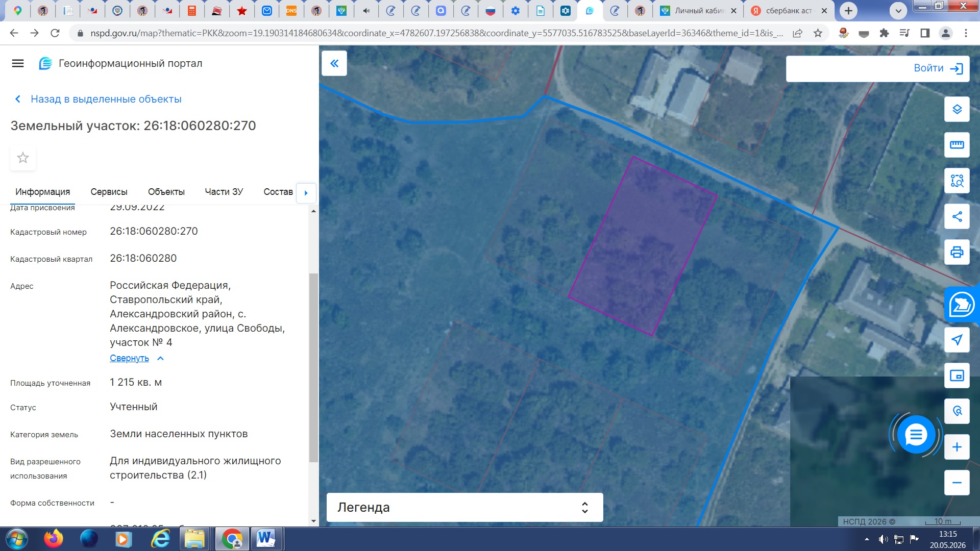Image resolution: width=980 pixels, height=551 pixels.
Task: Open Chrome extensions puzzle icon
Action: pos(884,33)
